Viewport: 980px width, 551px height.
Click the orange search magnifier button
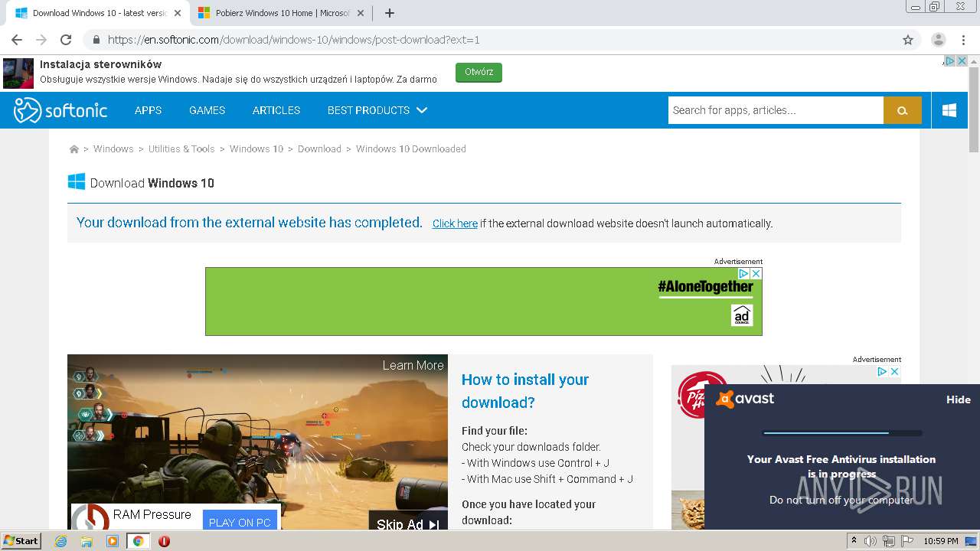903,110
